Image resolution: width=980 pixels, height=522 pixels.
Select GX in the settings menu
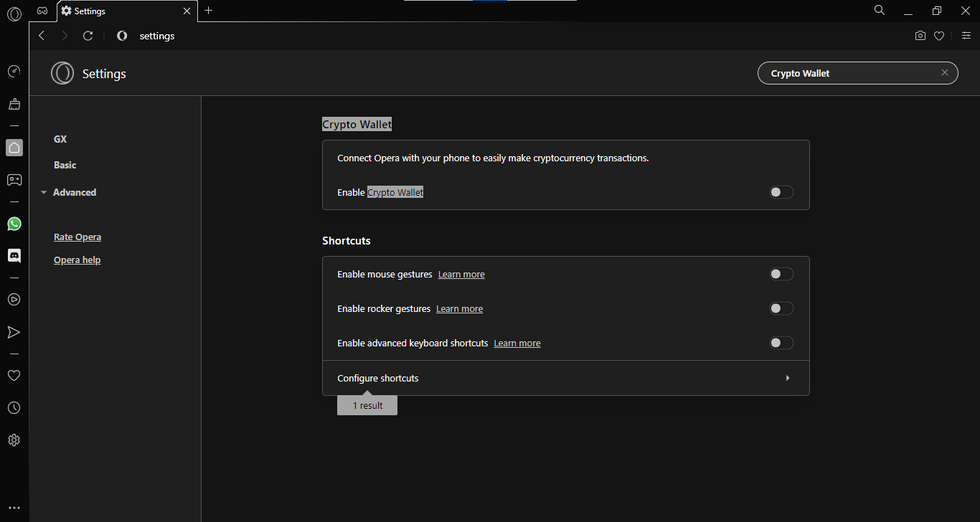click(x=60, y=139)
